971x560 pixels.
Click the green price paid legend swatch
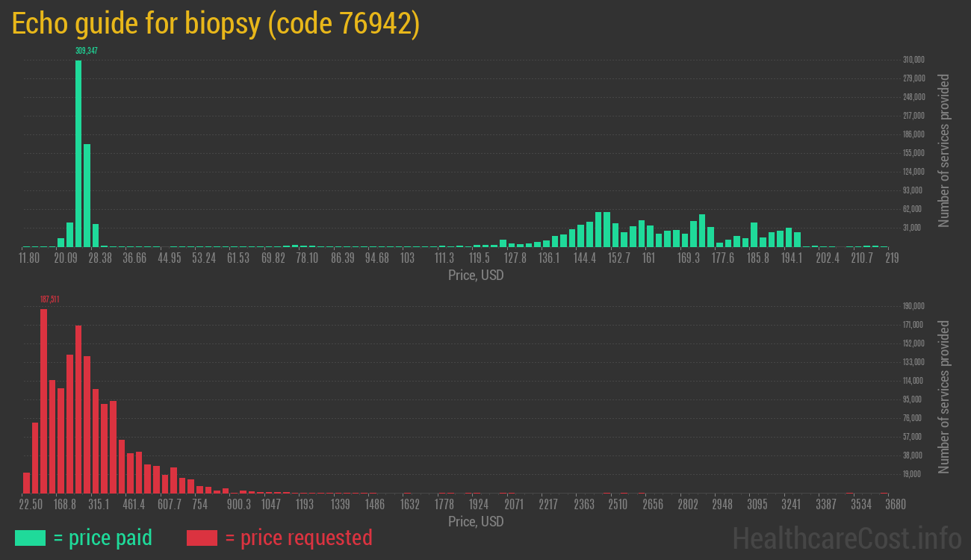point(30,538)
